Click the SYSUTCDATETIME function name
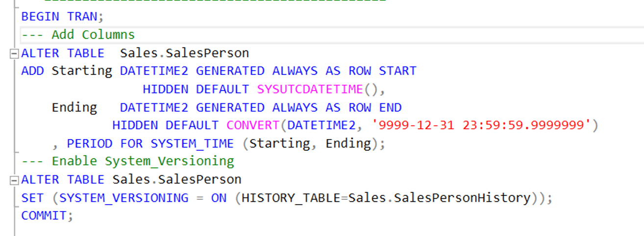The height and width of the screenshot is (236, 644). pos(309,89)
